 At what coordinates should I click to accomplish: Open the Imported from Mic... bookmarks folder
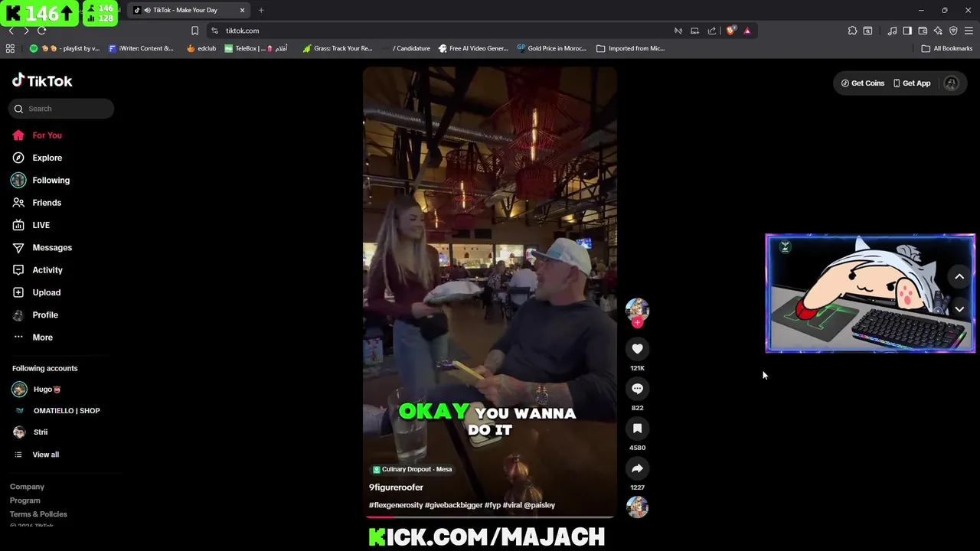click(x=630, y=48)
